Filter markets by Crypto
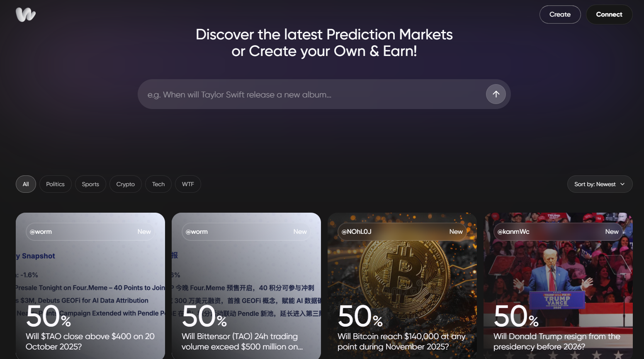 pos(125,184)
